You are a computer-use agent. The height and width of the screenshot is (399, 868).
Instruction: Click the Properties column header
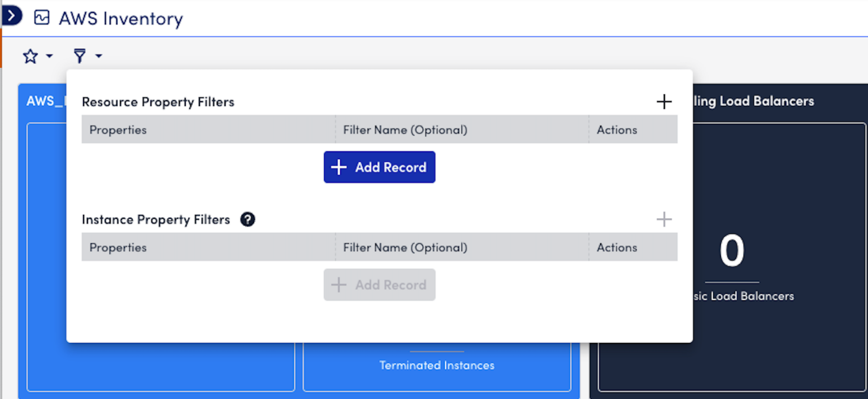[118, 129]
